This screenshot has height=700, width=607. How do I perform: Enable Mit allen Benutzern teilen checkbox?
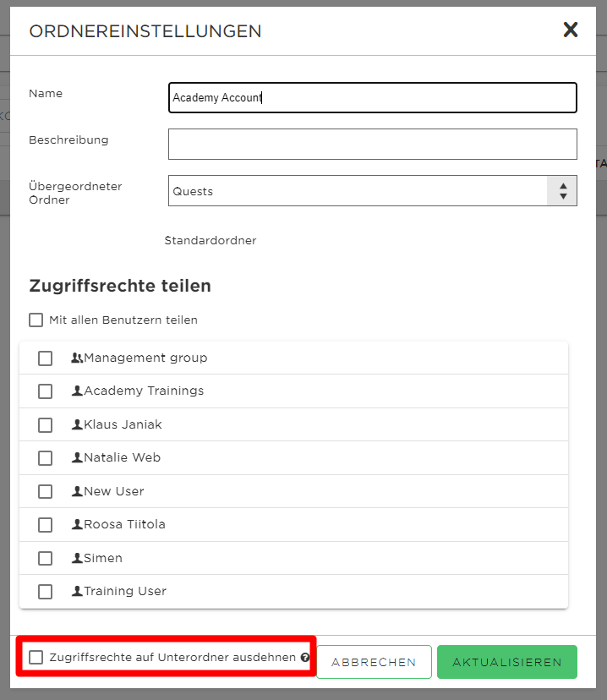pos(36,320)
